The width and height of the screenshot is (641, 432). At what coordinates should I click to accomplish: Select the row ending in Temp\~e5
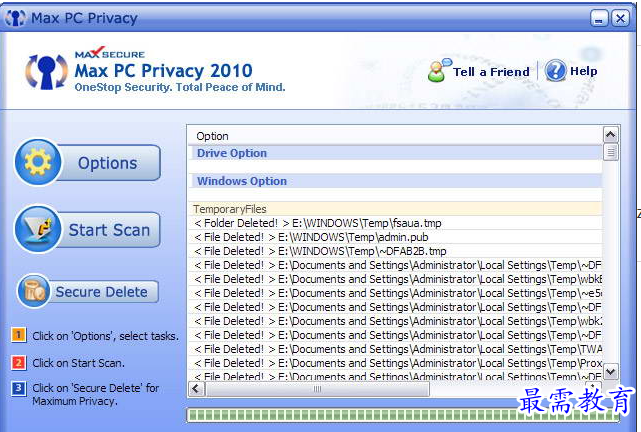tap(395, 293)
